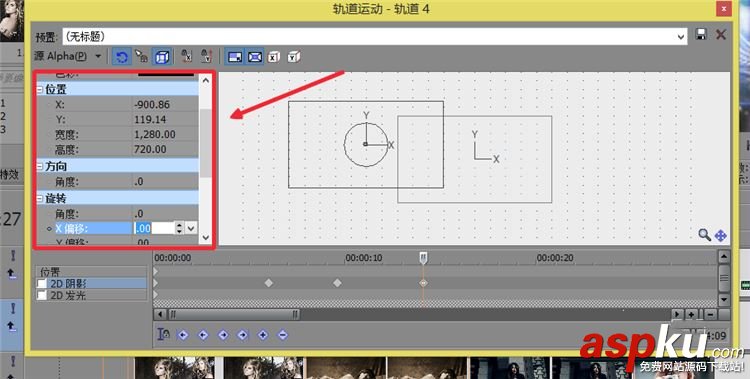Open the X 偏移 value dropdown arrow
Screen dimensions: 750x379
[x=191, y=228]
